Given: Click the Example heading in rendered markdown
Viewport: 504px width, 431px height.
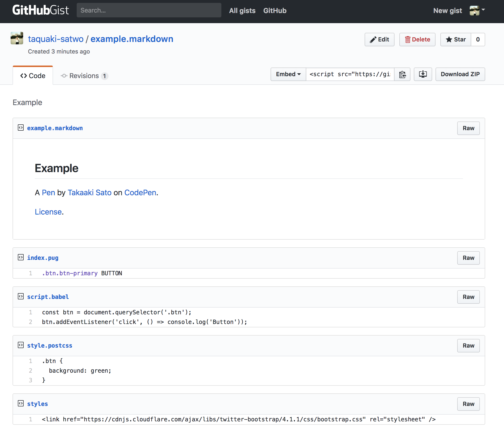Looking at the screenshot, I should tap(56, 168).
